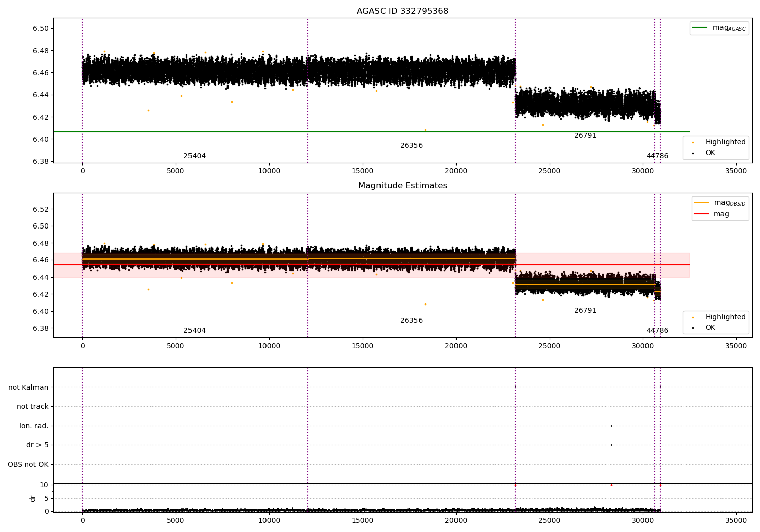The image size is (760, 532).
Task: Click the 'OBS not OK' axis label
Action: [28, 464]
